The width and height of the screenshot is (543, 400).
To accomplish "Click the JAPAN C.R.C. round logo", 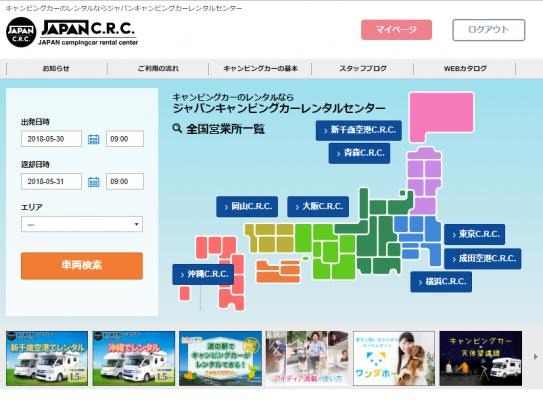I will (21, 32).
